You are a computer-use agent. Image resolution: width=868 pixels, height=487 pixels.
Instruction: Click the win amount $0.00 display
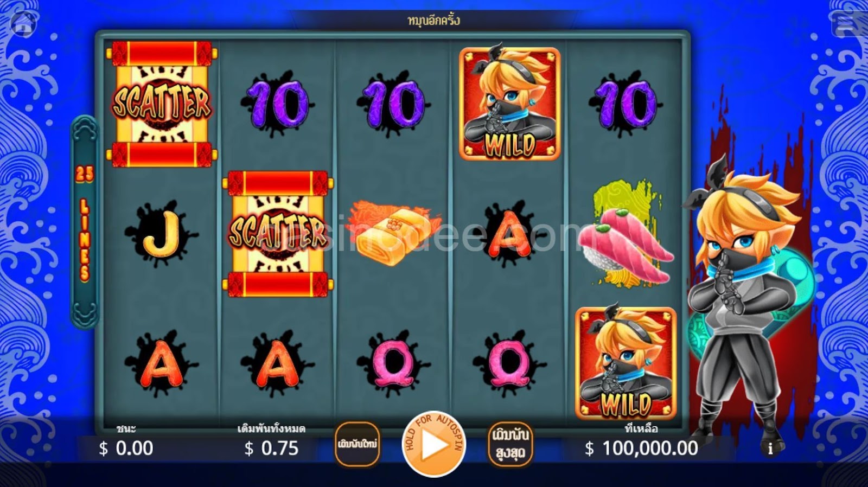[126, 448]
